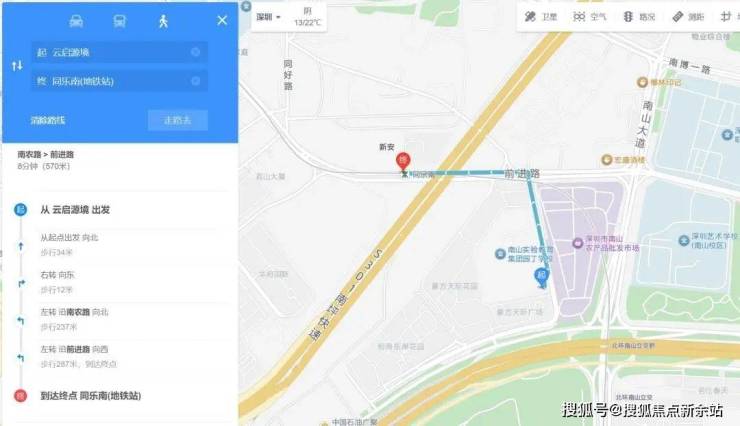Toggle traffic conditions layer
Viewport: 740px width, 426px height.
pyautogui.click(x=639, y=17)
